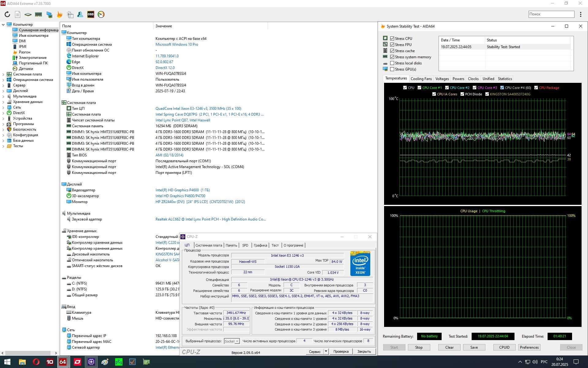Viewport: 588px width, 368px height.
Task: Switch to the Voltages tab
Action: pyautogui.click(x=442, y=79)
